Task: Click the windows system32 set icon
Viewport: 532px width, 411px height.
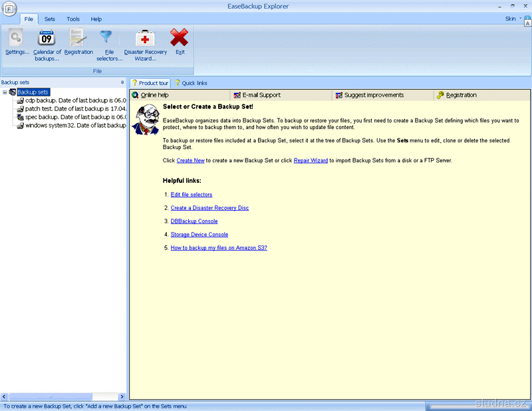Action: pyautogui.click(x=21, y=125)
